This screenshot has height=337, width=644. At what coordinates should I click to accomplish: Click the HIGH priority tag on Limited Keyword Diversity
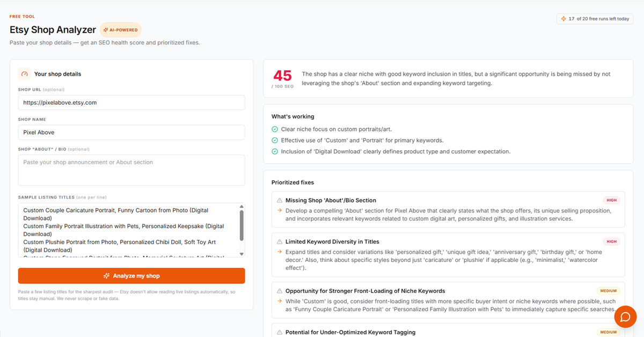tap(611, 241)
